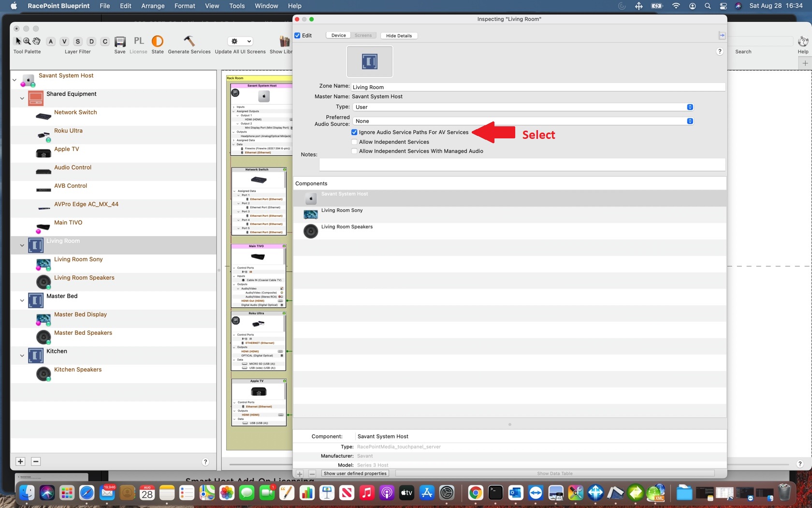812x508 pixels.
Task: Choose the zoom magnifier tool
Action: coord(27,41)
